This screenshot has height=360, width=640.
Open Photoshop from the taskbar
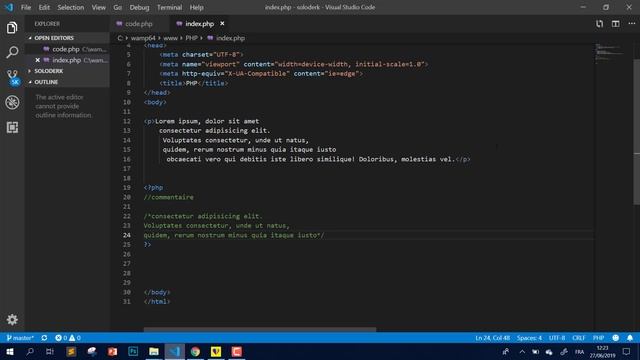133,352
